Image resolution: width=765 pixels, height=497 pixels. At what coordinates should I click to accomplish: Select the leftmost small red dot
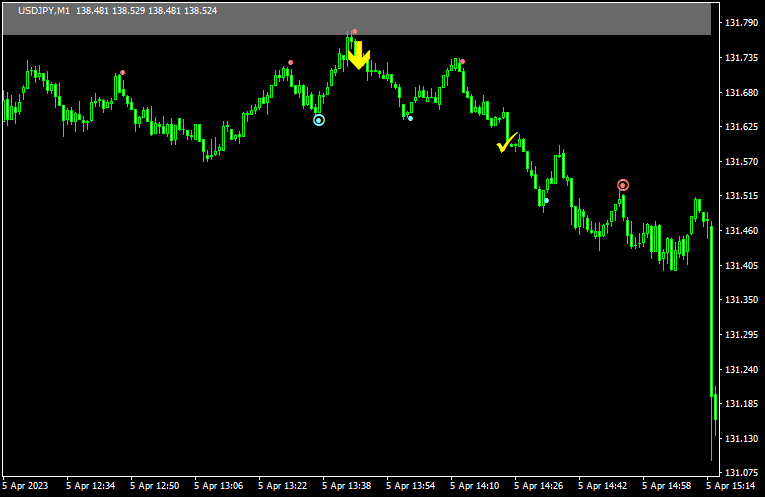pos(123,72)
